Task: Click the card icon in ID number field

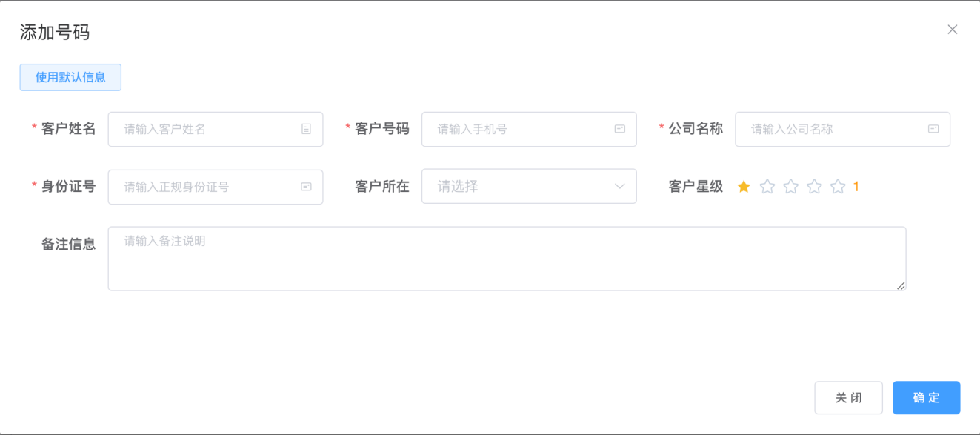Action: click(306, 187)
